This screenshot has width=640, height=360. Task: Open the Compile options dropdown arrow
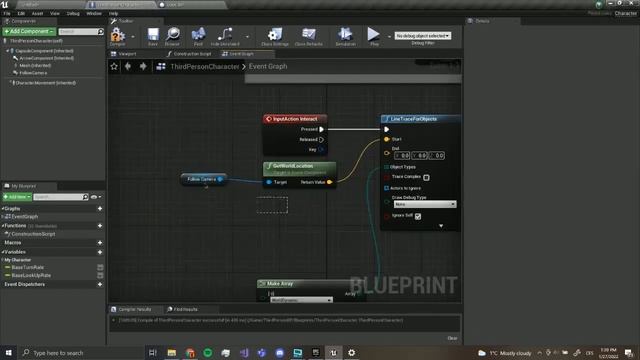(133, 37)
